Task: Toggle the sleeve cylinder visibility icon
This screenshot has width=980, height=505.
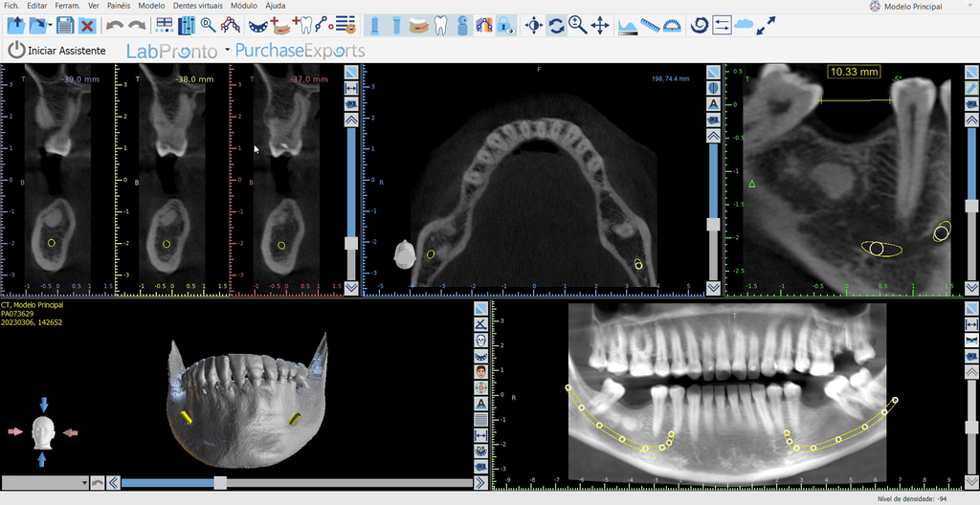Action: (462, 26)
